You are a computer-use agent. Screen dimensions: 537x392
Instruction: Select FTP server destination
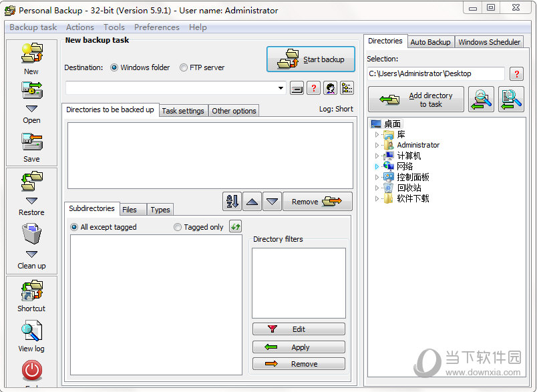coord(202,68)
